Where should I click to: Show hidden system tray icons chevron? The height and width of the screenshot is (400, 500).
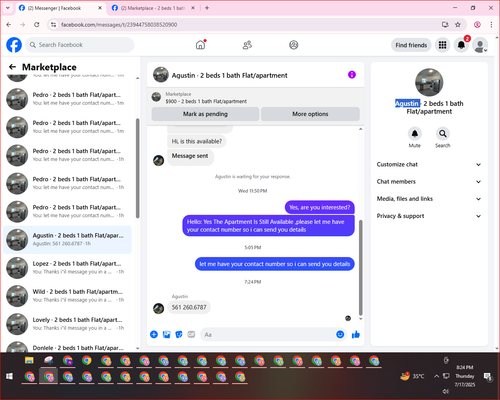tap(436, 376)
